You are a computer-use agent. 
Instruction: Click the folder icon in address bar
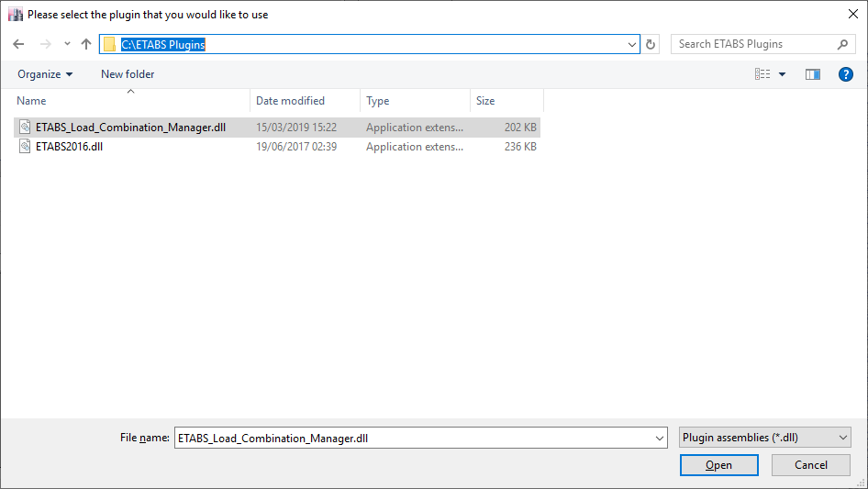tap(109, 44)
